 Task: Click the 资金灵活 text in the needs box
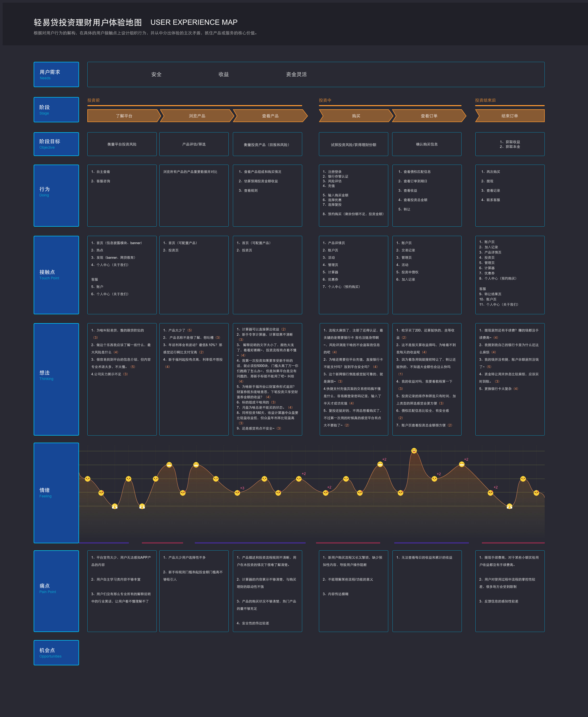[x=296, y=75]
